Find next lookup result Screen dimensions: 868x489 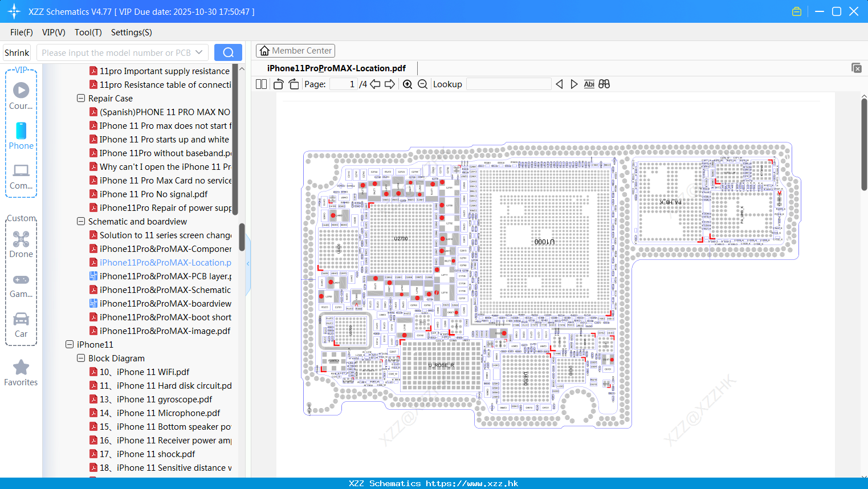pos(574,84)
